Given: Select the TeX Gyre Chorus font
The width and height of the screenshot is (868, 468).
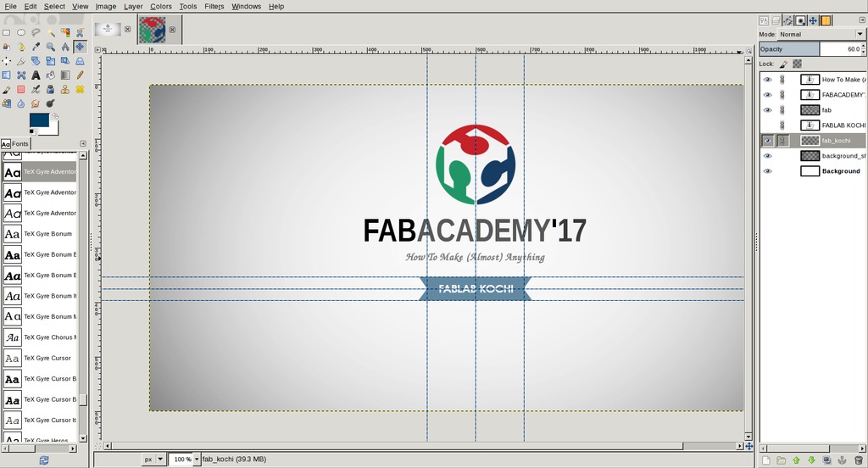Looking at the screenshot, I should (x=40, y=337).
